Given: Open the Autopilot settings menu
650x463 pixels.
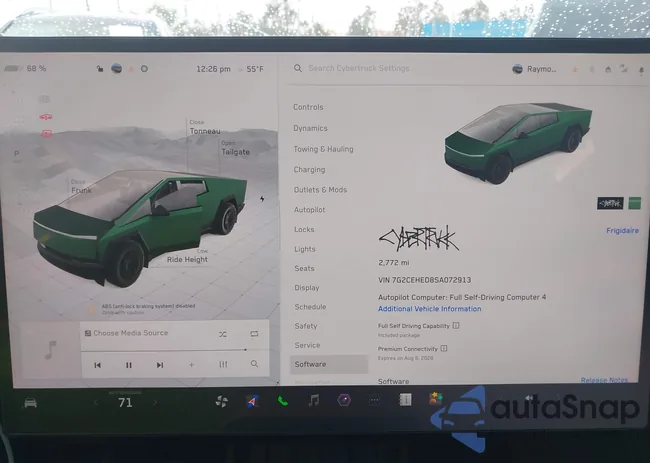Looking at the screenshot, I should pyautogui.click(x=309, y=210).
